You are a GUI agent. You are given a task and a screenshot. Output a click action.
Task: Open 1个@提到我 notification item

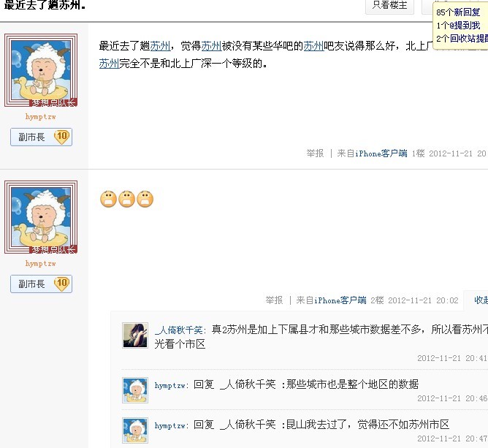pos(458,26)
